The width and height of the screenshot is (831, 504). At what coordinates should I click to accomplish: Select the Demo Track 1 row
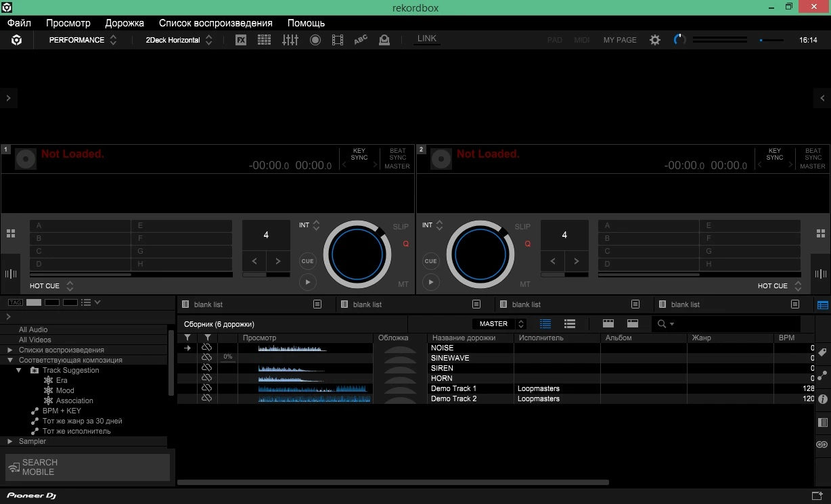[497, 389]
